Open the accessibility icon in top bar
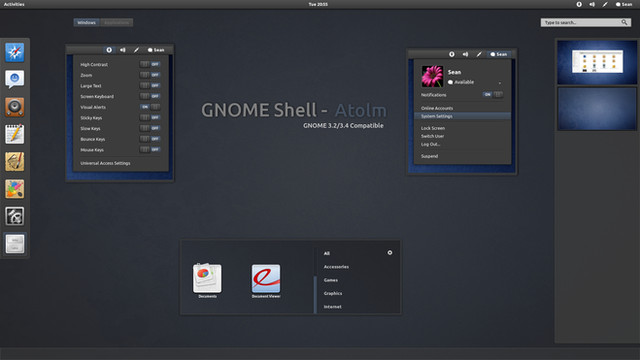 [x=579, y=4]
